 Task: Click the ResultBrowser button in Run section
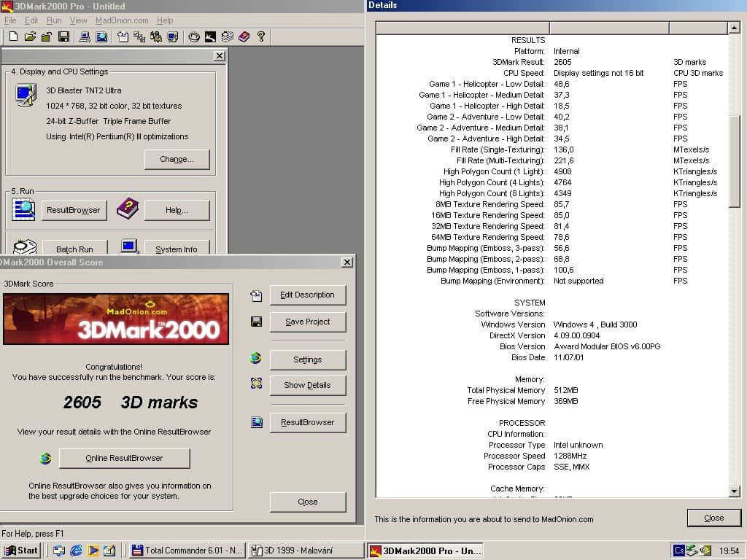74,210
